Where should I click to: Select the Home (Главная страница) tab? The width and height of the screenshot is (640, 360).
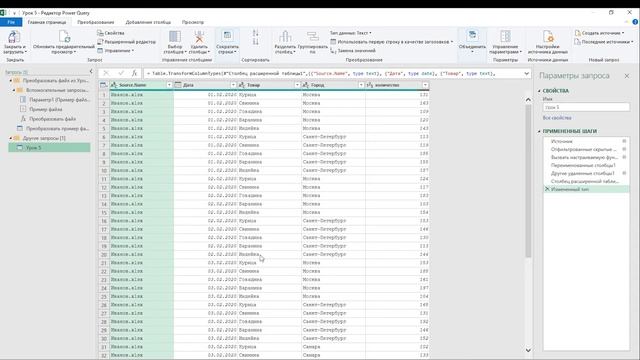tap(47, 22)
